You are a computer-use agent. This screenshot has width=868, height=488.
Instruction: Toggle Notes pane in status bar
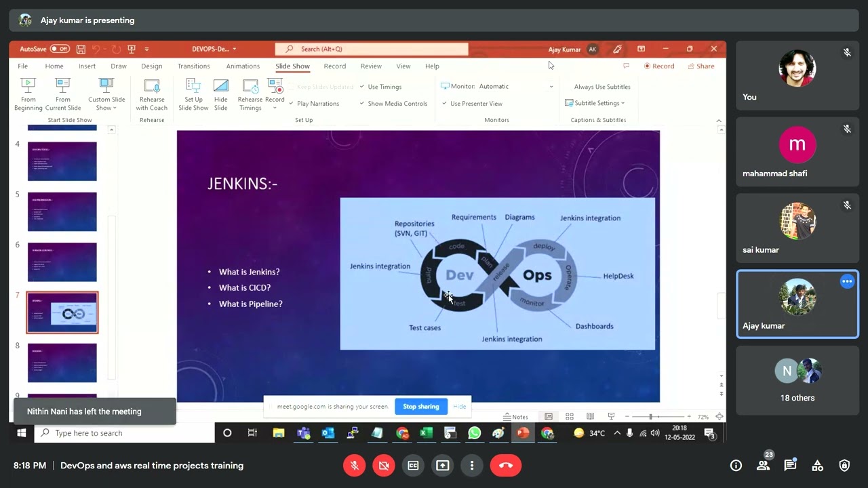click(x=516, y=417)
